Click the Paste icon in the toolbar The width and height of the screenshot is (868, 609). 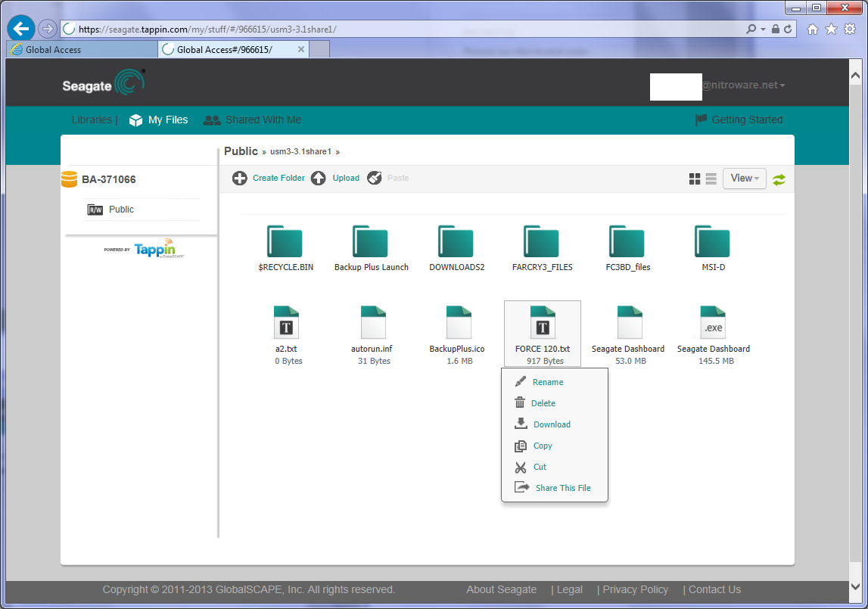tap(375, 178)
